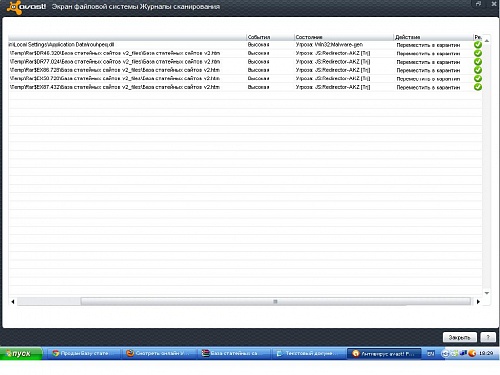Sort by the Действие column header
This screenshot has width=500, height=375.
(433, 37)
